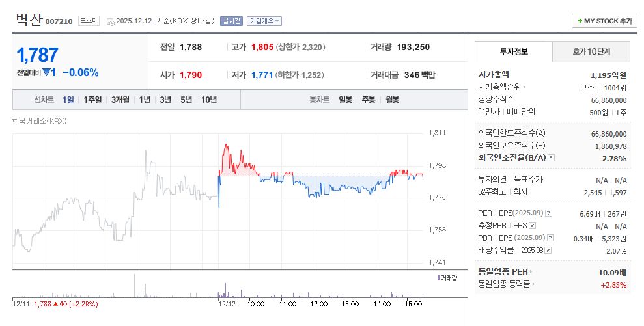Click the 52-week high/low value 2,545 1,597

(606, 193)
